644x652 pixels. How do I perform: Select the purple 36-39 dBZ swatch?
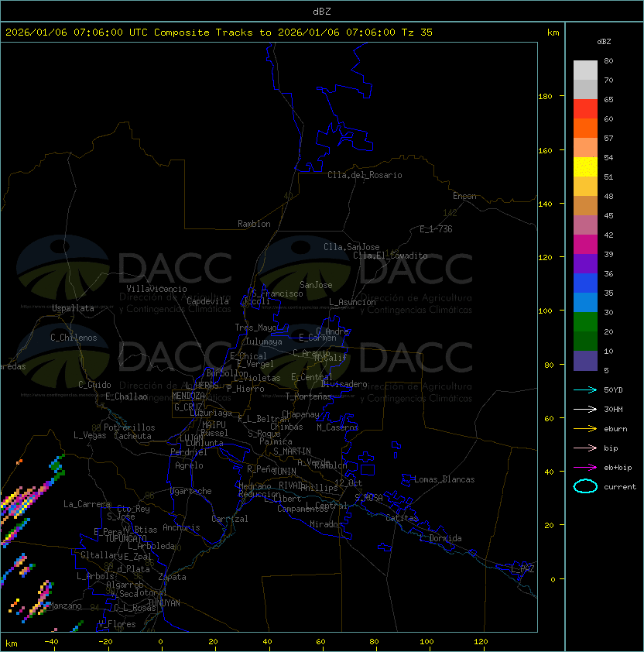click(x=585, y=263)
